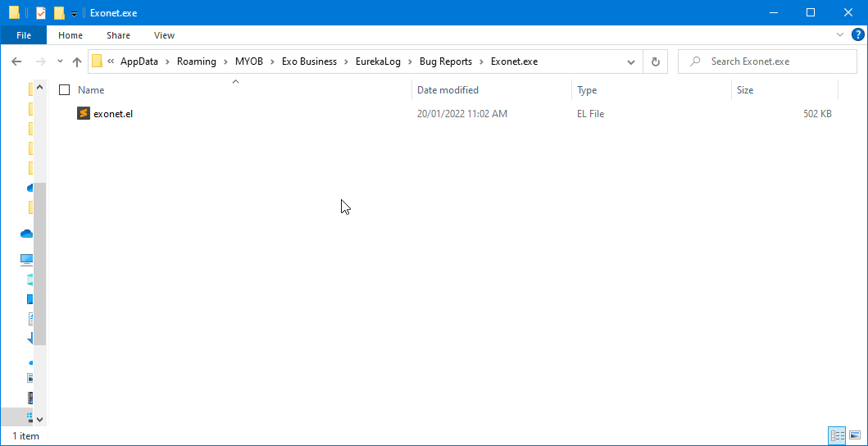Switch to the View ribbon tab
The height and width of the screenshot is (446, 868).
tap(164, 35)
